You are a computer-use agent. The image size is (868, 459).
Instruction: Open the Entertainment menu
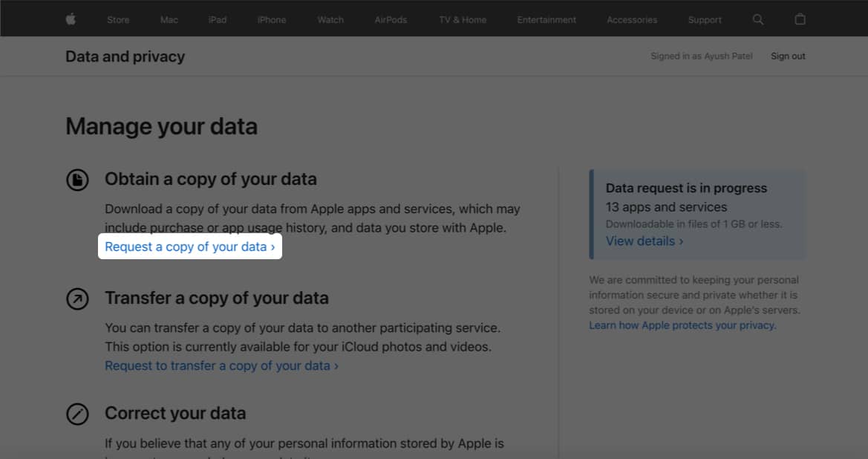[x=546, y=20]
